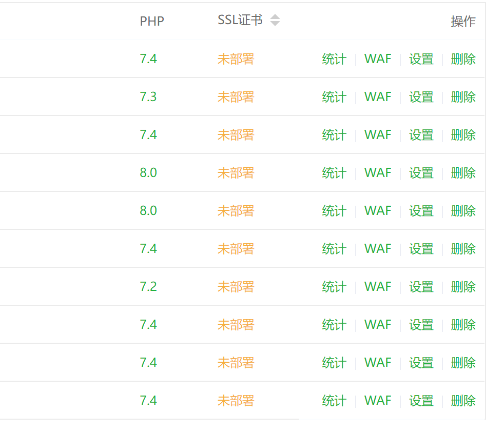Open WAF for the PHP 7.3 site
Screen dimensions: 504x432
[378, 97]
